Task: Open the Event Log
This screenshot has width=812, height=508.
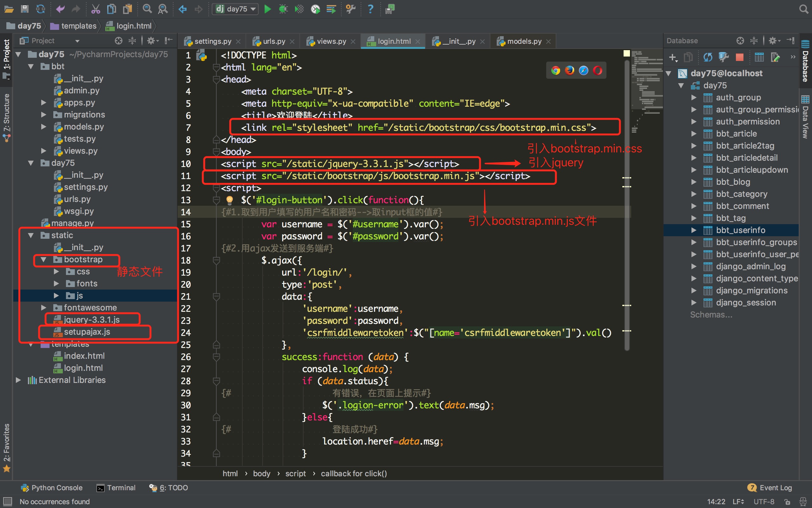Action: (x=770, y=487)
